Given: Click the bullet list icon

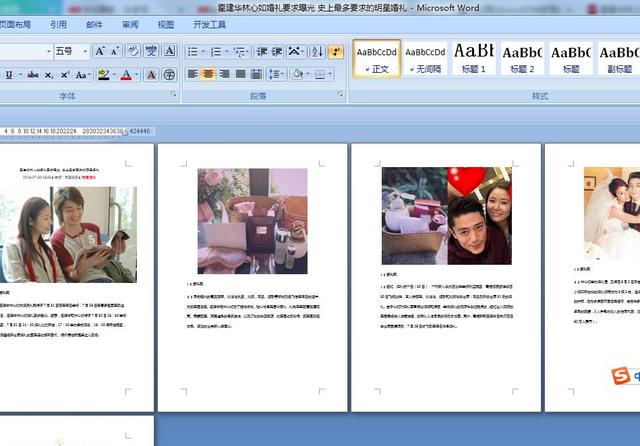Looking at the screenshot, I should pos(192,51).
